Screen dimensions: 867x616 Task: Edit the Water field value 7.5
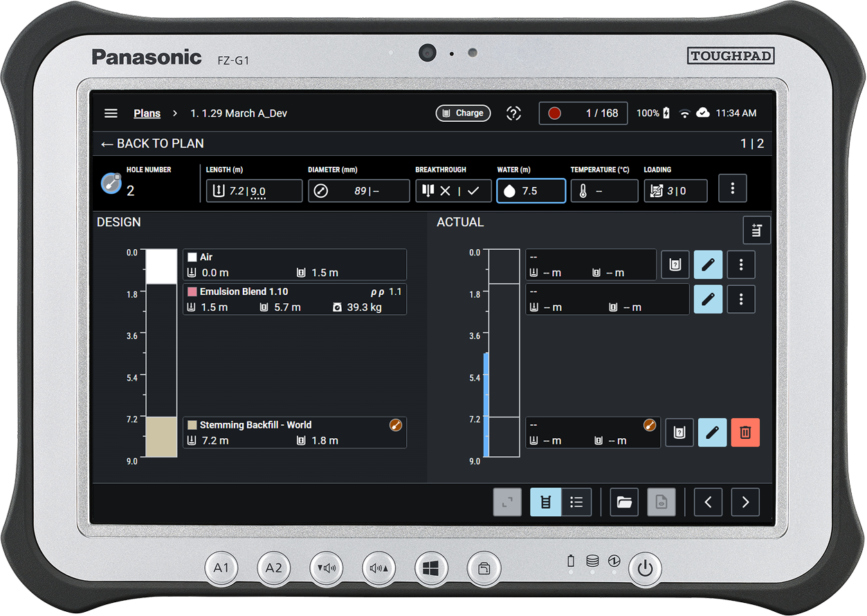click(x=531, y=191)
